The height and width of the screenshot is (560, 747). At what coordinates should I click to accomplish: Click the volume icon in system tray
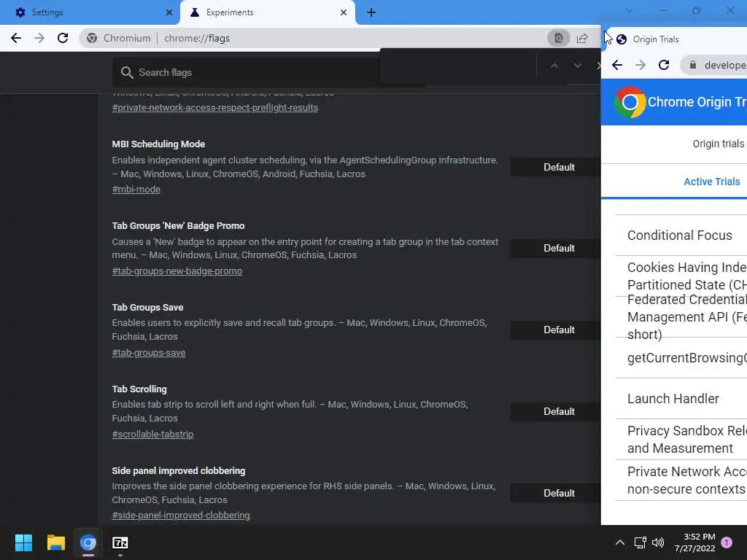[x=658, y=542]
